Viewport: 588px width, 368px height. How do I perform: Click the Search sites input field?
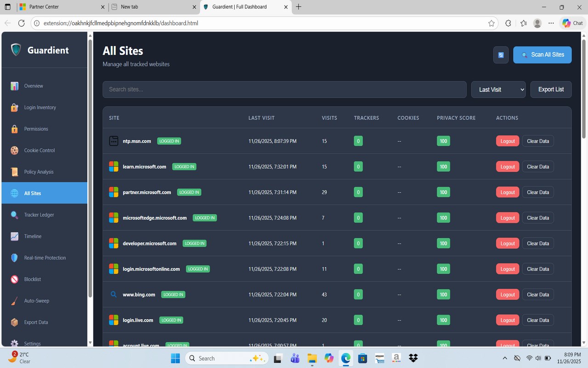point(284,90)
